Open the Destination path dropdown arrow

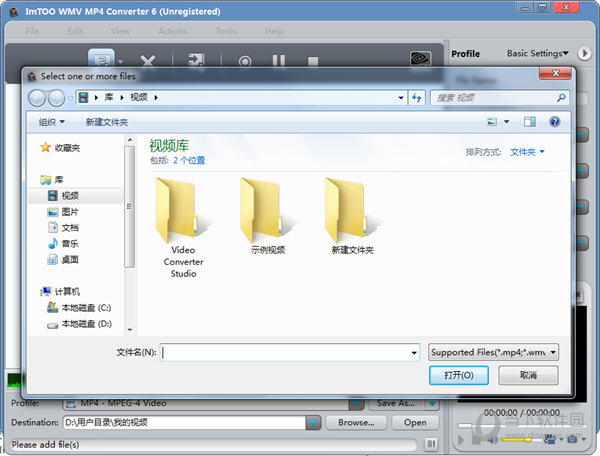pyautogui.click(x=313, y=423)
